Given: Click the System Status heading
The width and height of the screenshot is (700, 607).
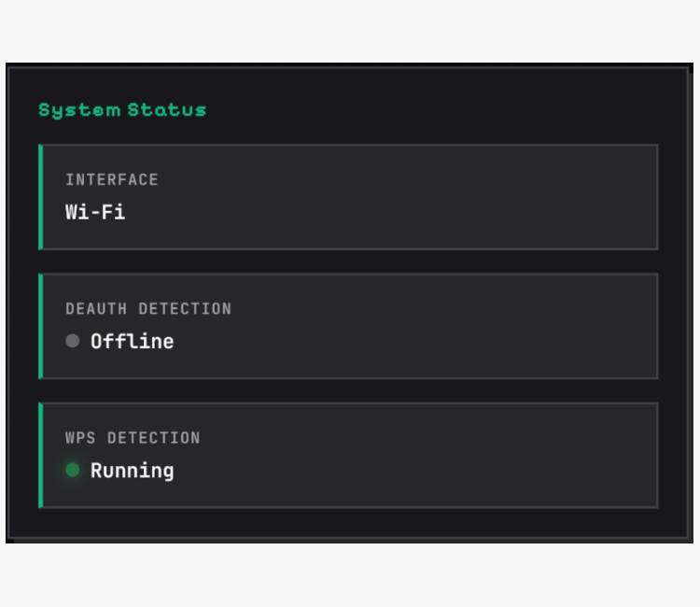Looking at the screenshot, I should (122, 110).
